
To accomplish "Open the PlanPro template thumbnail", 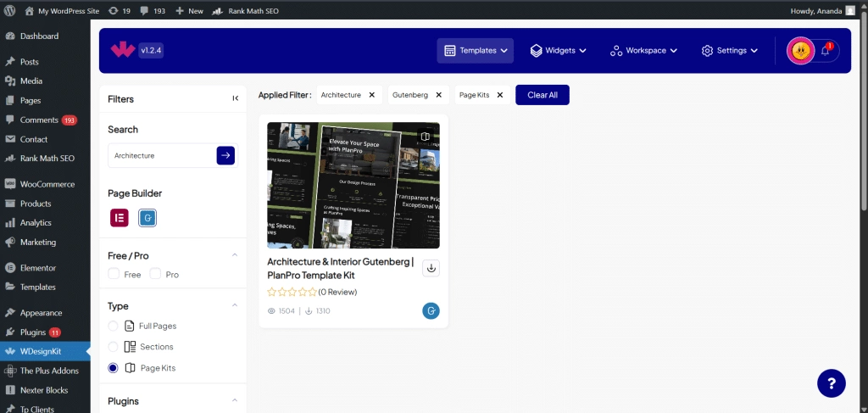I will pyautogui.click(x=353, y=186).
